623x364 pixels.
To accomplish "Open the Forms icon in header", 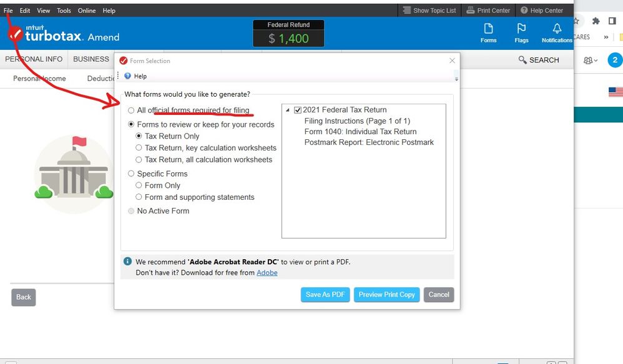I will [x=488, y=33].
